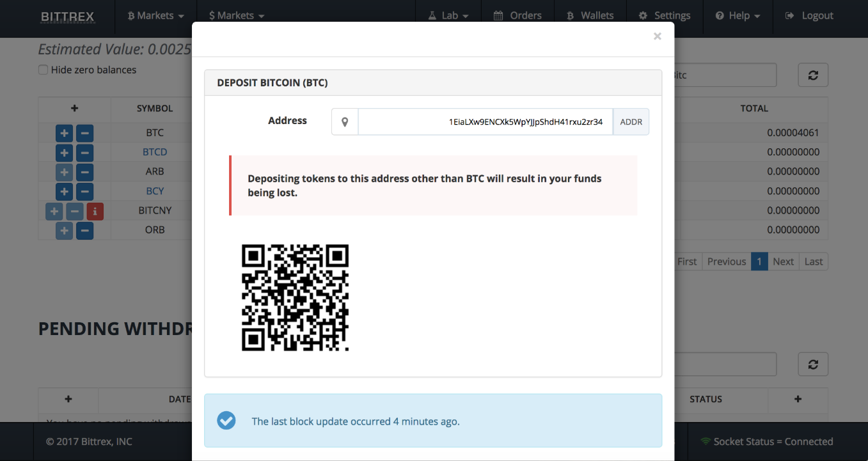This screenshot has width=868, height=461.
Task: Go to Last page of balances
Action: (814, 262)
